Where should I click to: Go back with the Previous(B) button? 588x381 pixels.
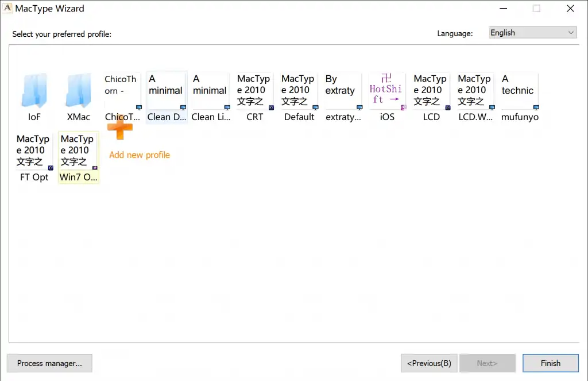(428, 363)
